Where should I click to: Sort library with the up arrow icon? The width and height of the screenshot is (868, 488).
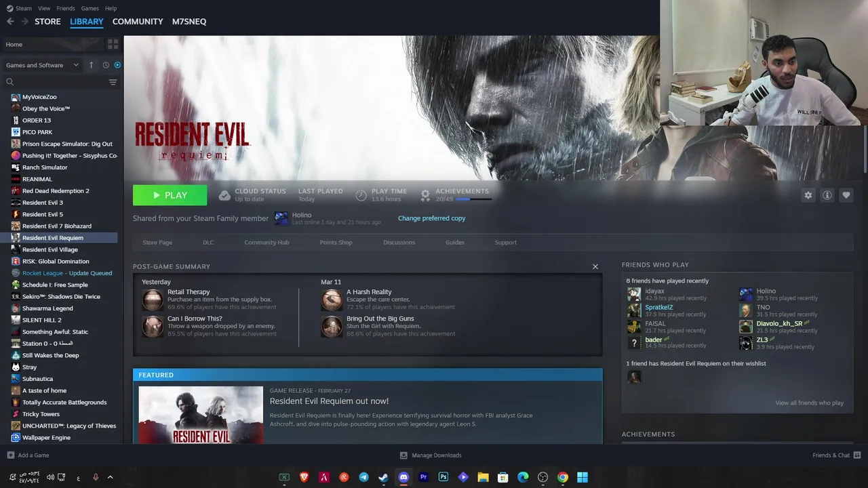pyautogui.click(x=92, y=65)
